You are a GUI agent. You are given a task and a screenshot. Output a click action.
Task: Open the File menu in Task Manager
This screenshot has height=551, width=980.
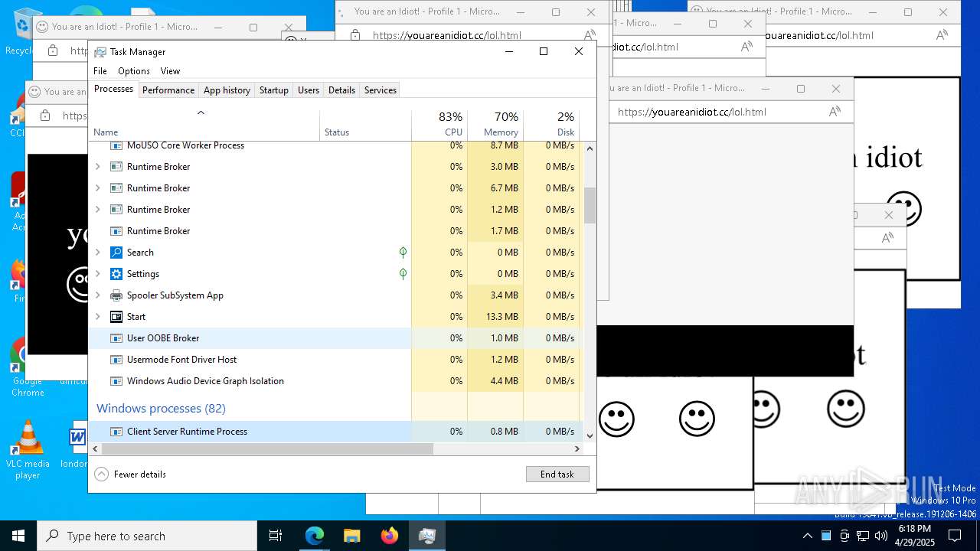coord(100,70)
